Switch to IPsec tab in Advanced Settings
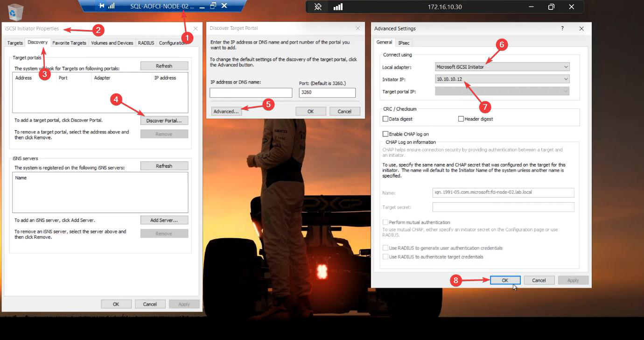This screenshot has height=340, width=644. pyautogui.click(x=404, y=43)
